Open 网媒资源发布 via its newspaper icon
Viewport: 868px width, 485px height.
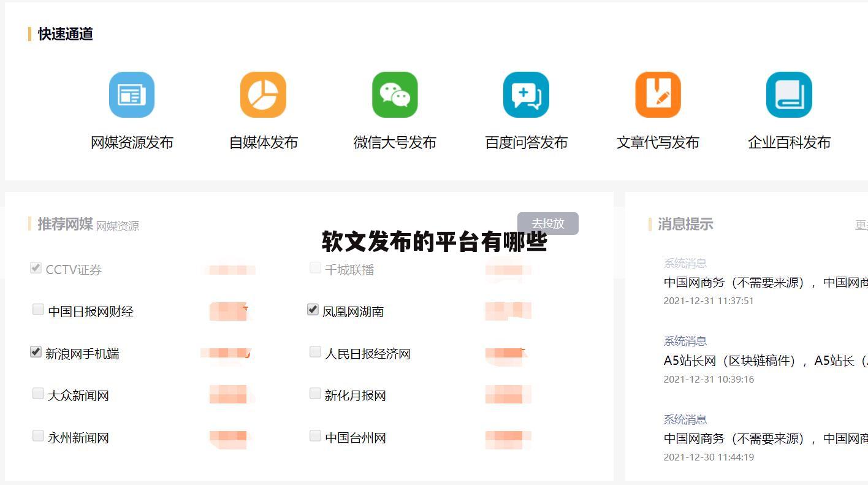(131, 94)
